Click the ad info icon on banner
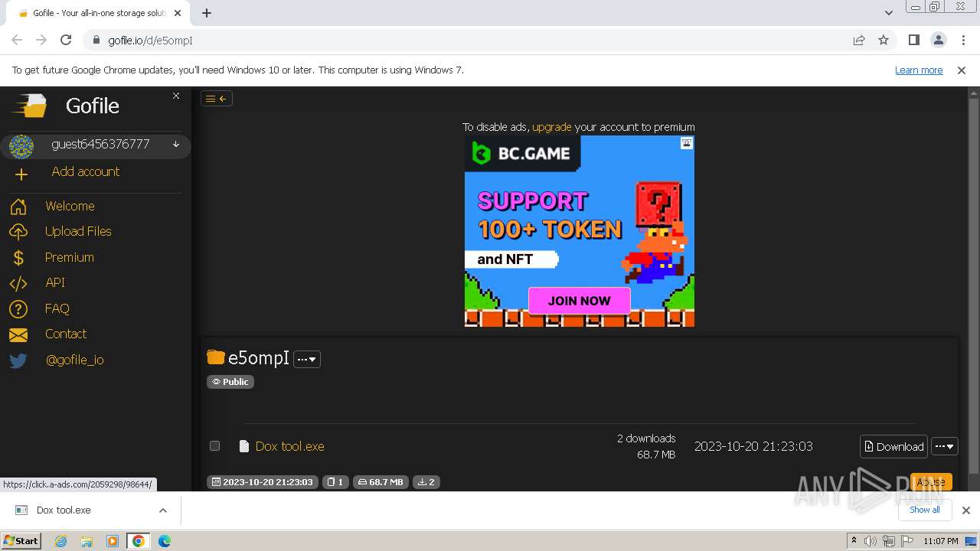 (x=687, y=143)
